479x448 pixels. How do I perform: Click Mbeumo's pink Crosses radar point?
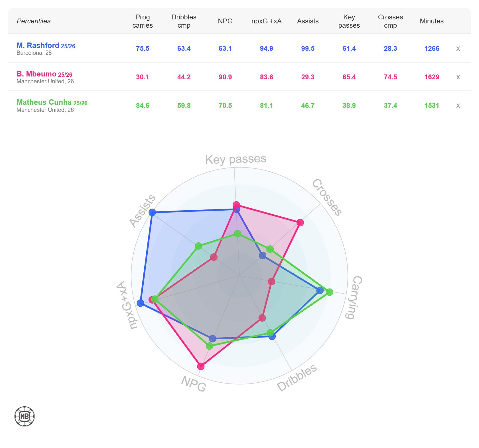pos(300,223)
